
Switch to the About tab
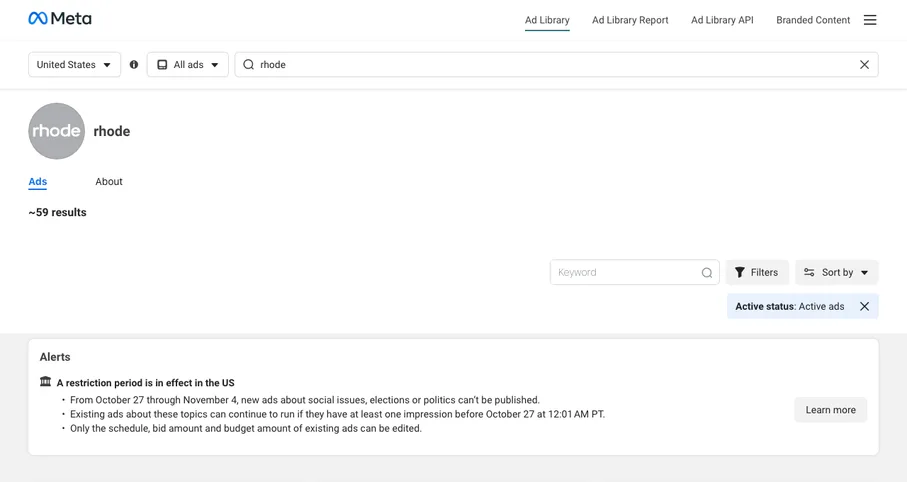[x=109, y=182]
